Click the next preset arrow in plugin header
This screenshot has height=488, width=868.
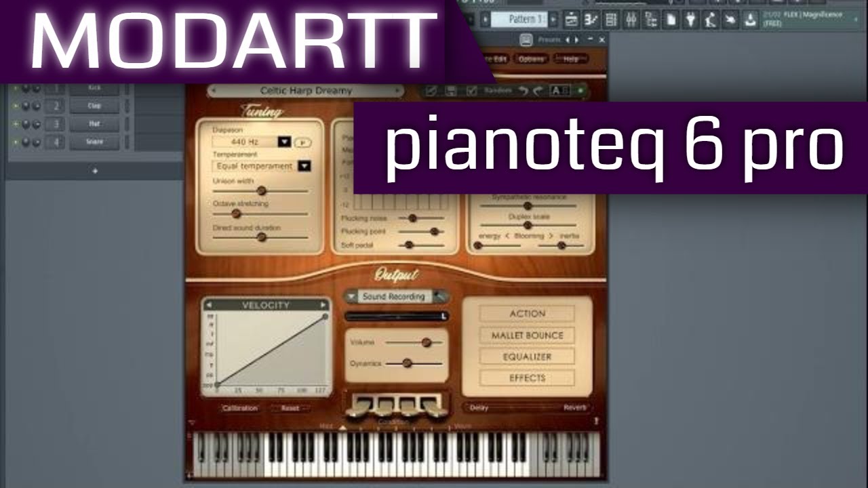pyautogui.click(x=577, y=40)
